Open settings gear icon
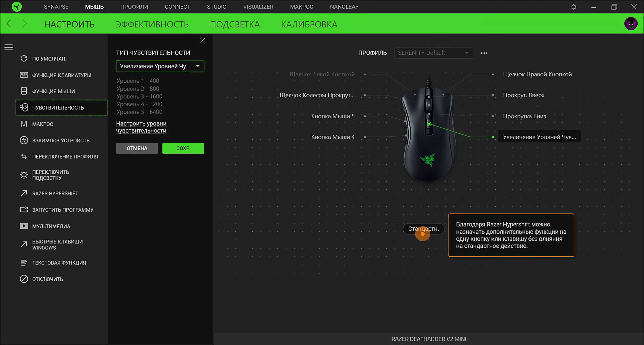The image size is (644, 345). tap(574, 7)
